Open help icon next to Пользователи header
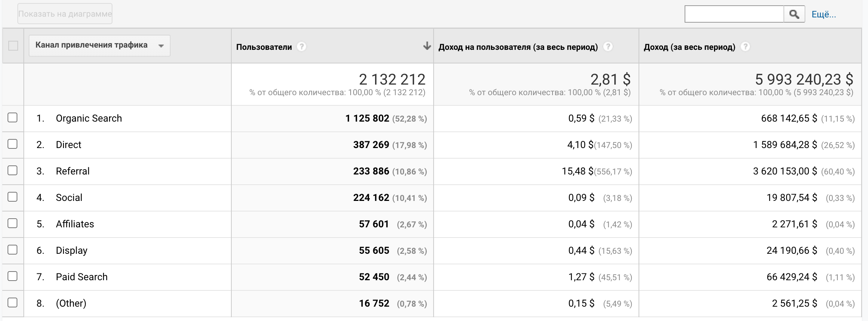868x321 pixels. (301, 47)
